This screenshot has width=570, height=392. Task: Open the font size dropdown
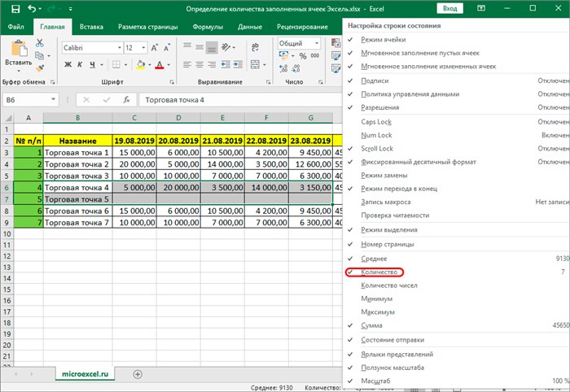pyautogui.click(x=143, y=48)
